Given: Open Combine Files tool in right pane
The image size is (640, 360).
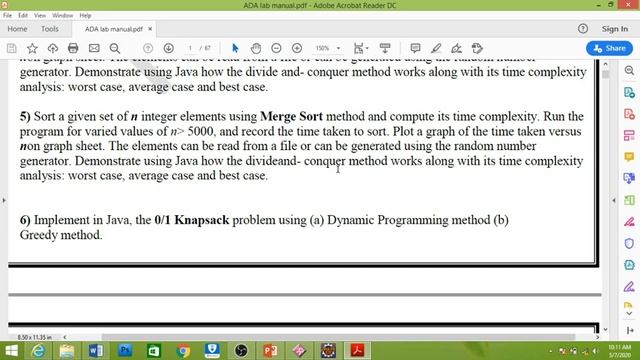Looking at the screenshot, I should (629, 178).
